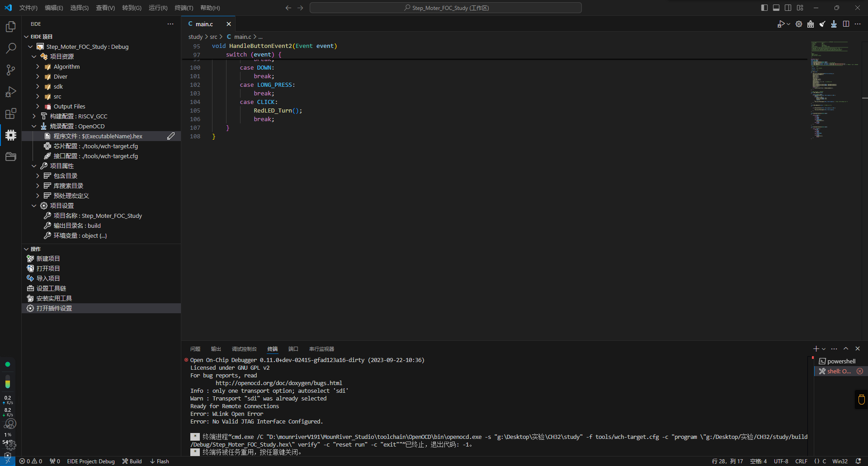Image resolution: width=868 pixels, height=466 pixels.
Task: Toggle the primary side bar layout button
Action: point(764,8)
